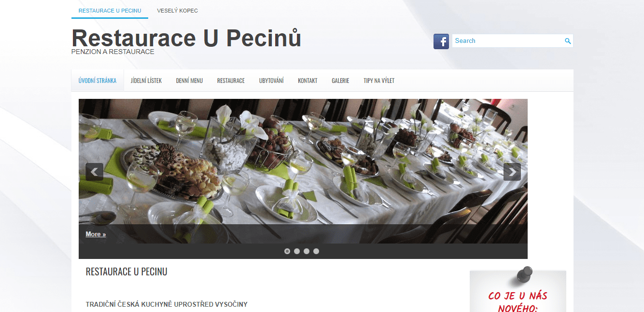This screenshot has height=312, width=644.
Task: Follow the More » link on slide
Action: pyautogui.click(x=96, y=234)
